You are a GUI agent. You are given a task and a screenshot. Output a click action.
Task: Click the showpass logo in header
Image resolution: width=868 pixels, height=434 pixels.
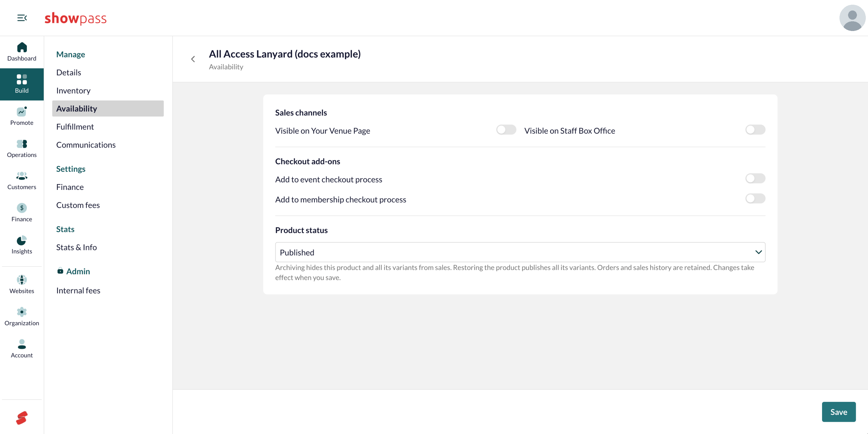point(76,18)
